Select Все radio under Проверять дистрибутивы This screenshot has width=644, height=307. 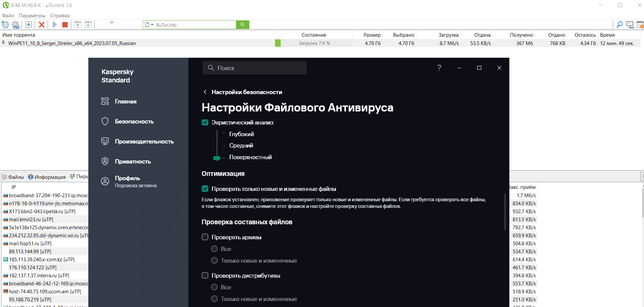coord(214,287)
